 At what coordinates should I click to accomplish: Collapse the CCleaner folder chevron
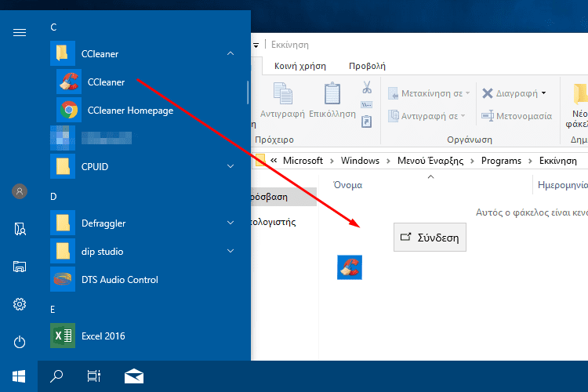230,53
